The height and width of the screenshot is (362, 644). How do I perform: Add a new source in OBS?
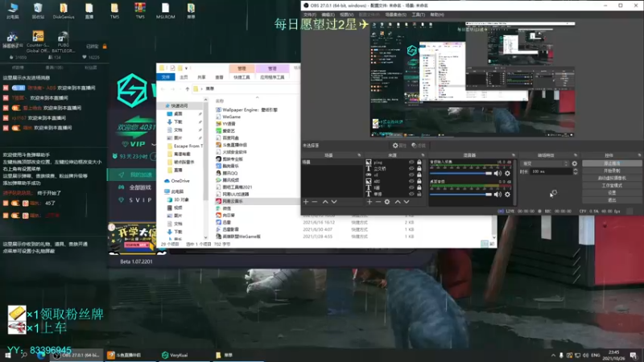coord(369,202)
